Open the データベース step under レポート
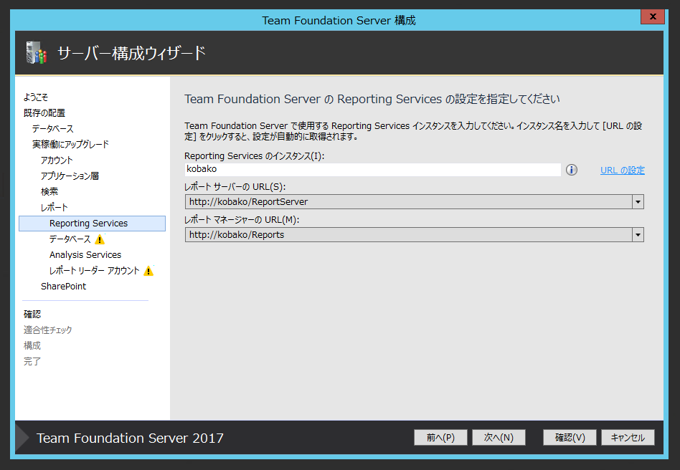The image size is (680, 470). pyautogui.click(x=70, y=239)
